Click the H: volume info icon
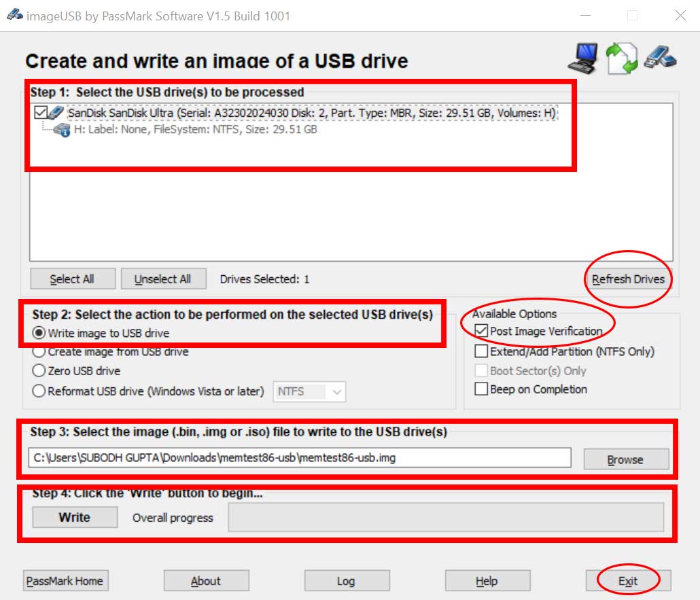The image size is (700, 600). pyautogui.click(x=62, y=130)
